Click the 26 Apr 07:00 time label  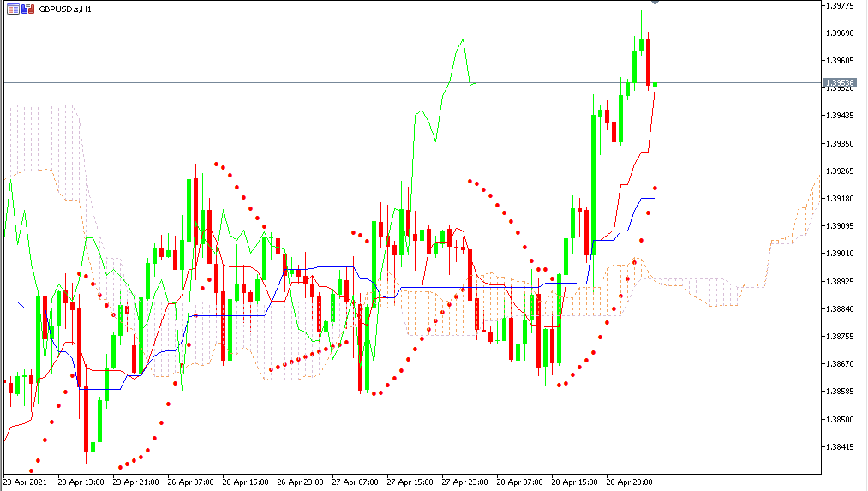[x=190, y=482]
